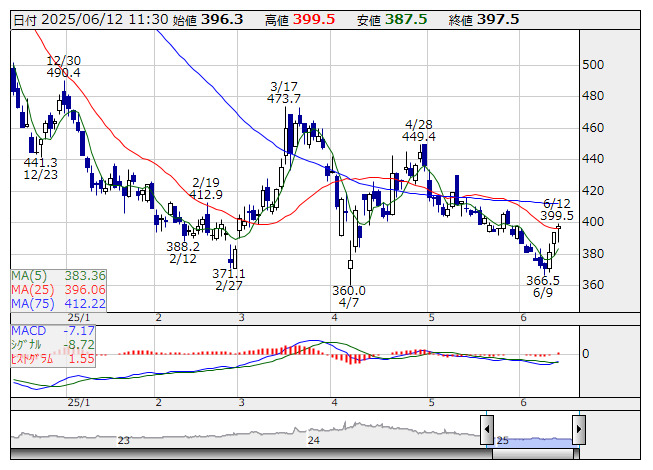Click the 4/7 long lower-wick candlestick

350,263
